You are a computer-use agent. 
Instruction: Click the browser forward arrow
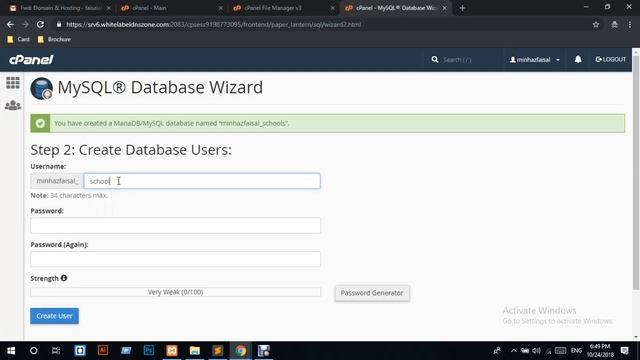coord(25,24)
